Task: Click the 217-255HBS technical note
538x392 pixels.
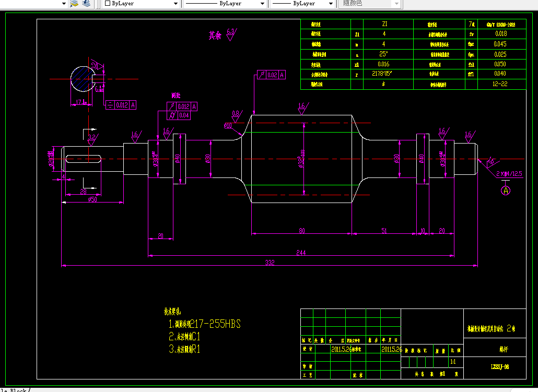Action: coord(205,324)
